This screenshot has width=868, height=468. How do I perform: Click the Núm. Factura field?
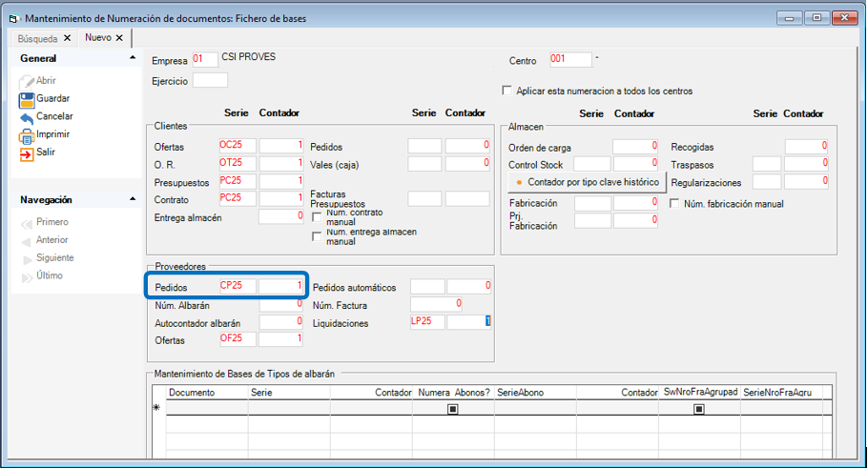pos(436,304)
